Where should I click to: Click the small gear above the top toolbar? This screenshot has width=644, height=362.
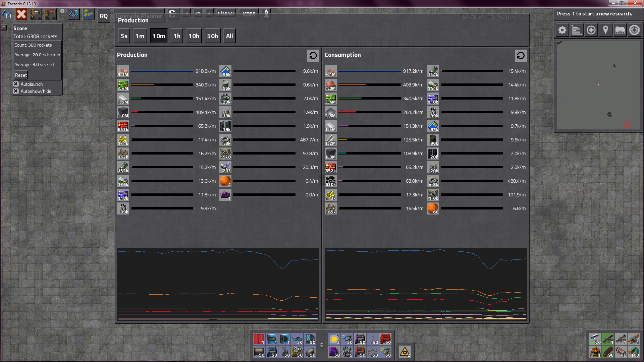62,11
